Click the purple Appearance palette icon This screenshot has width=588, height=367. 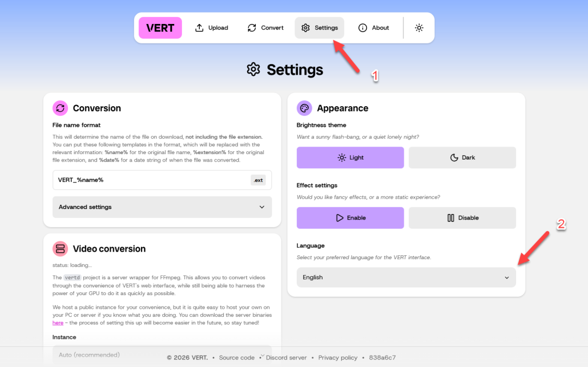click(304, 108)
